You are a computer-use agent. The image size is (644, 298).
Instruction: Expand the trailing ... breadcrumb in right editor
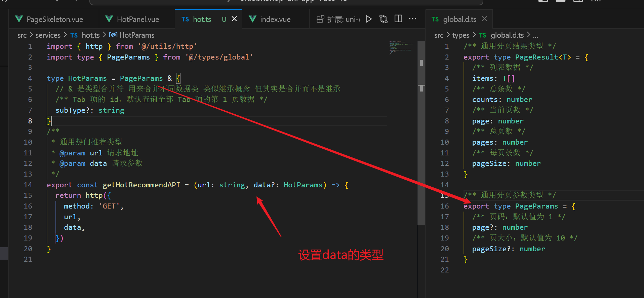(535, 36)
